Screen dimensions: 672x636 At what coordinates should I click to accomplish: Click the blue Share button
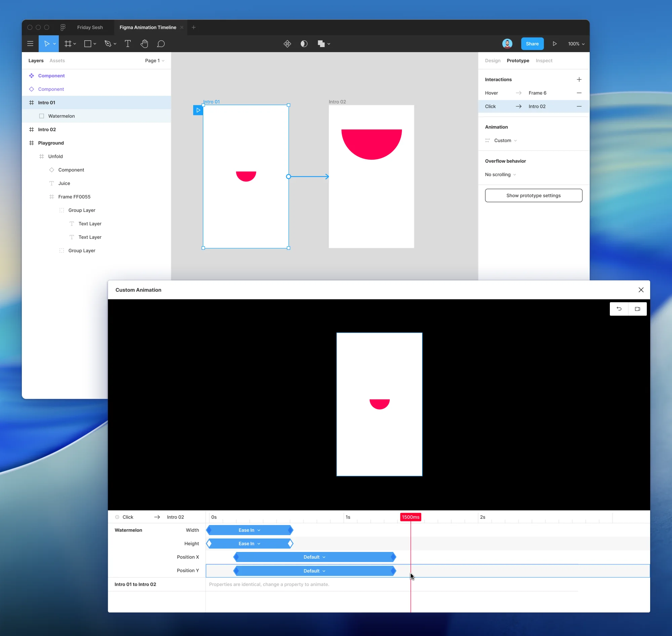click(532, 44)
